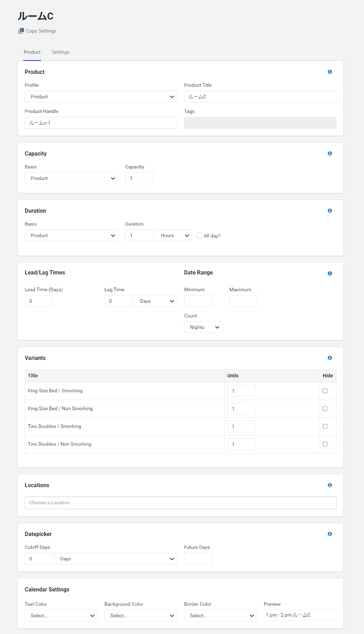Click the Choose a Location field
This screenshot has width=364, height=634.
(180, 503)
